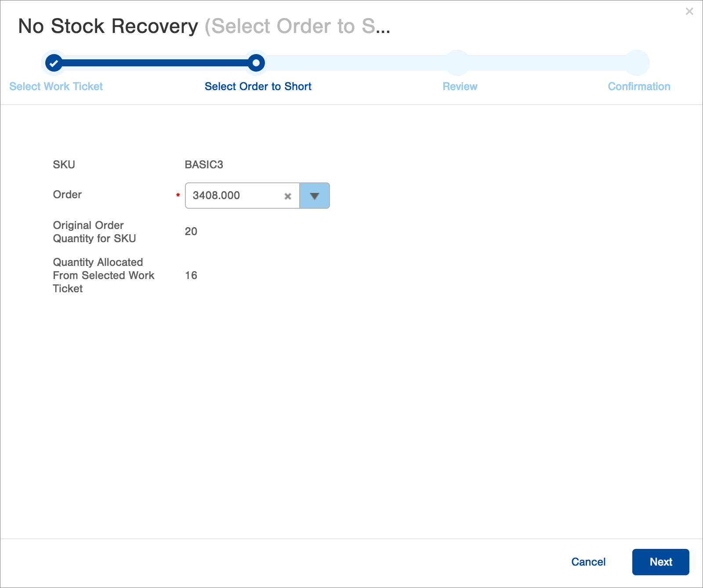Cancel the No Stock Recovery wizard
The height and width of the screenshot is (588, 703).
point(588,562)
